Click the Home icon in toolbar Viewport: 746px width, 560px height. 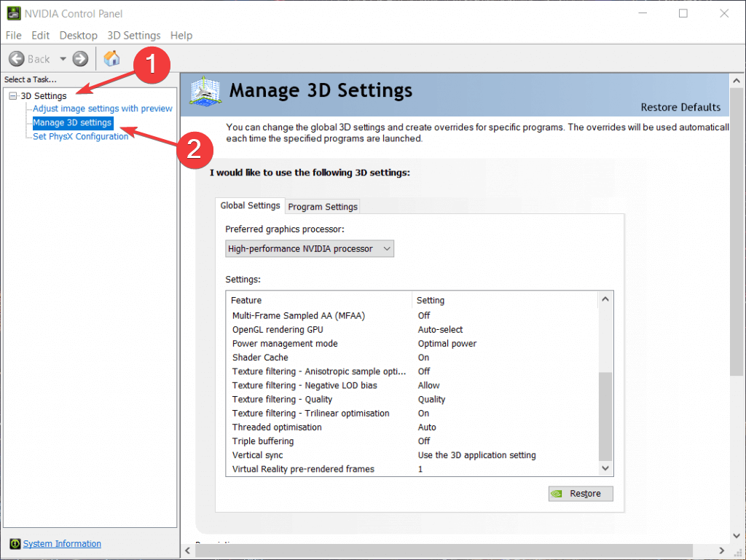[111, 58]
